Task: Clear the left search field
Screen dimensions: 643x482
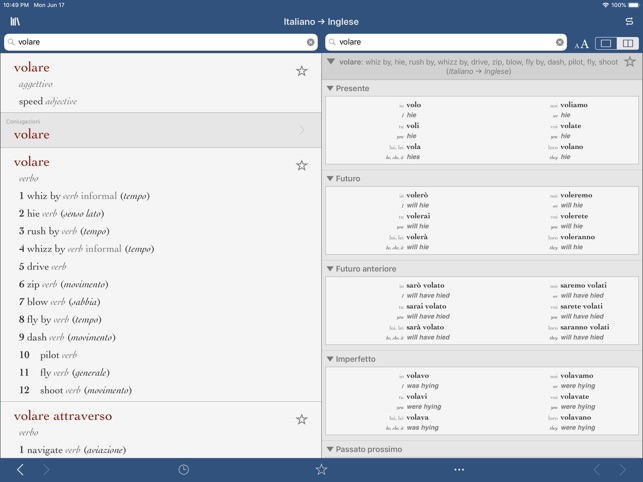Action: [310, 42]
